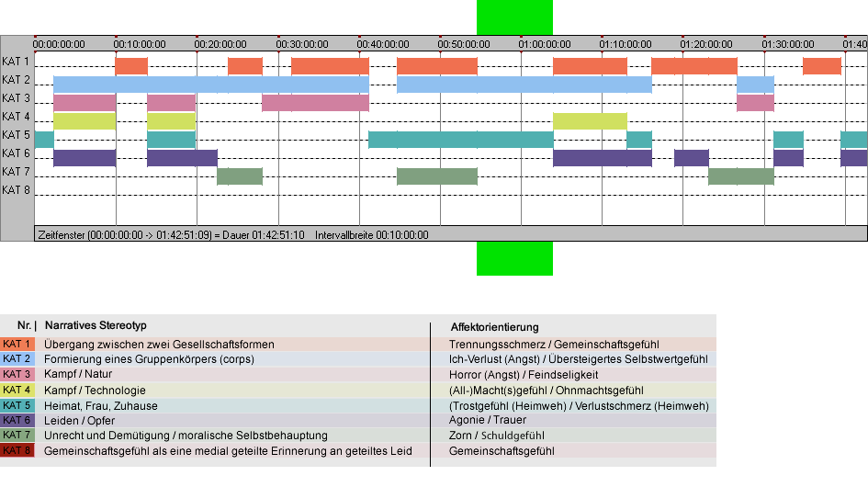The image size is (868, 487).
Task: Select yellow KAT 4 segment after 01:00:00
Action: tap(590, 120)
